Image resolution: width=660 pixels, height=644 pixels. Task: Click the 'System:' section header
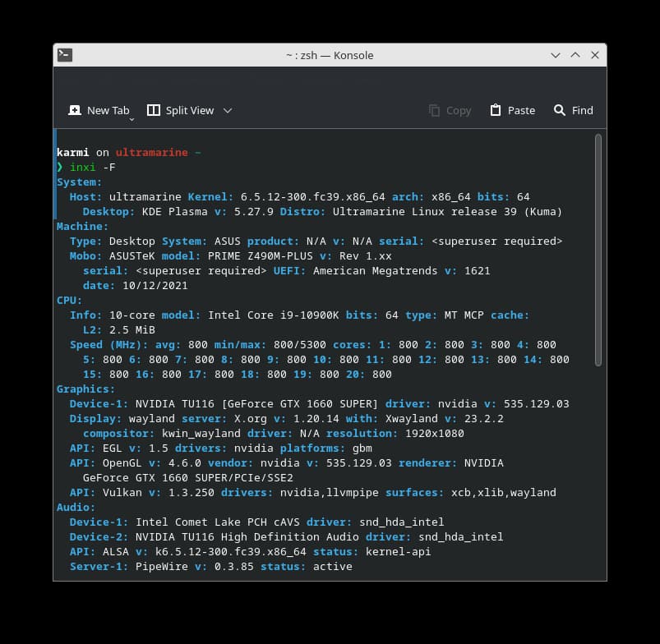[x=80, y=182]
